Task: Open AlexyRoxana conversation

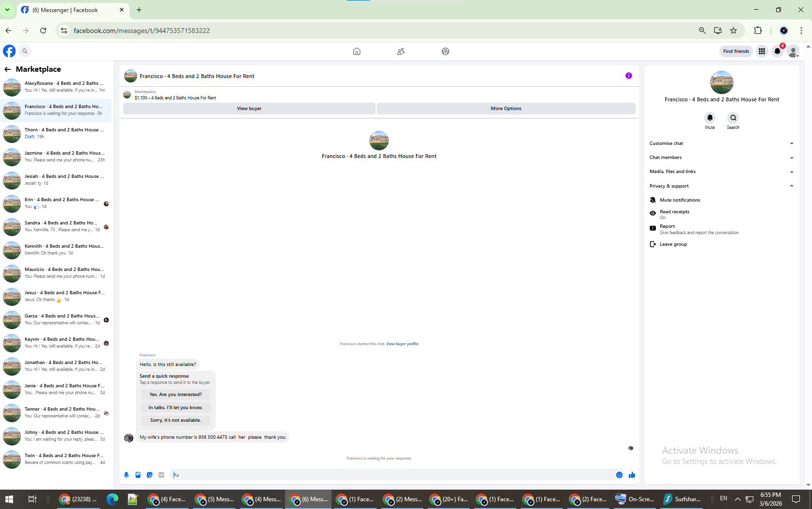Action: click(x=57, y=87)
